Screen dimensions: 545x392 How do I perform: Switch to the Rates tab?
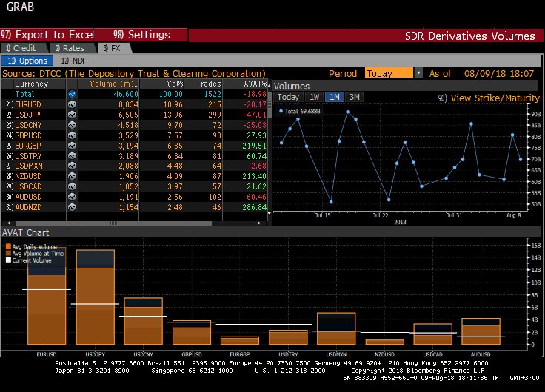tap(70, 48)
